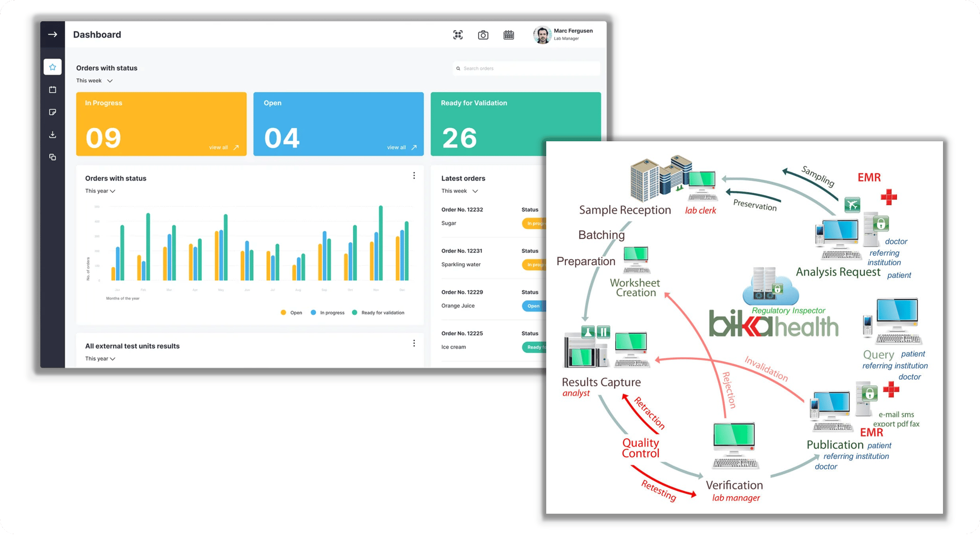This screenshot has width=980, height=535.
Task: Open the calendar sidebar icon
Action: coord(53,90)
